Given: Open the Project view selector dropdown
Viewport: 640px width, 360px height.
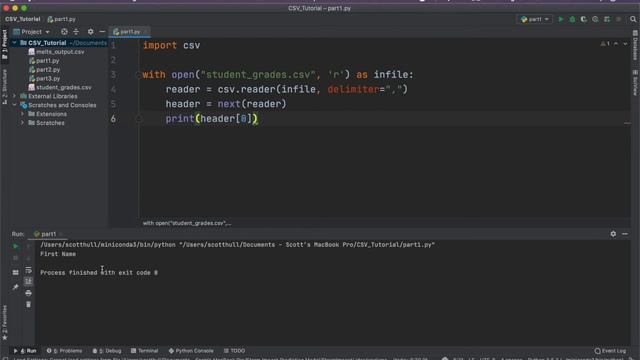Looking at the screenshot, I should (32, 31).
